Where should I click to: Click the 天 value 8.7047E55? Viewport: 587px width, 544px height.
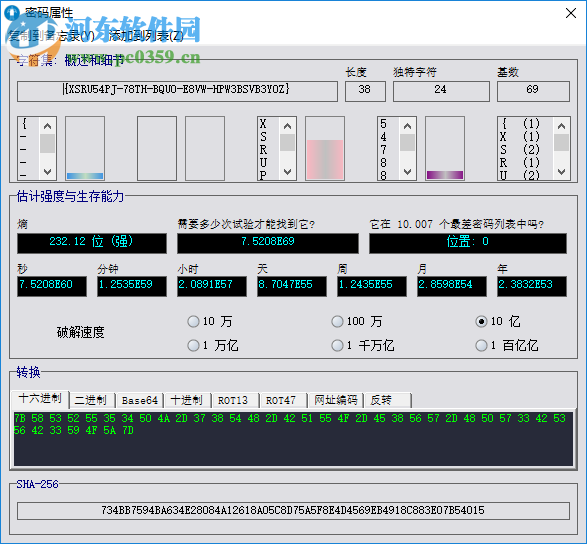pyautogui.click(x=292, y=286)
